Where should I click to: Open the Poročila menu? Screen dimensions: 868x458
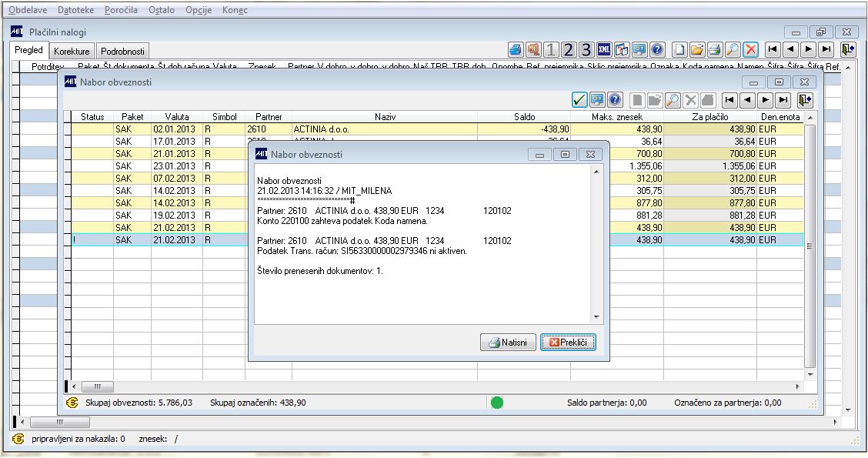122,10
